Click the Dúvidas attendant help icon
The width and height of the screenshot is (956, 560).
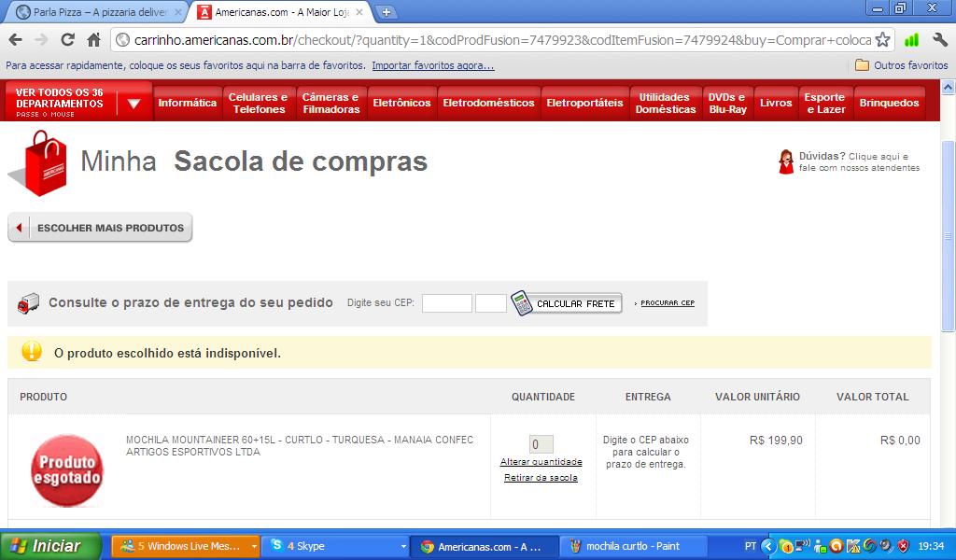[x=786, y=161]
